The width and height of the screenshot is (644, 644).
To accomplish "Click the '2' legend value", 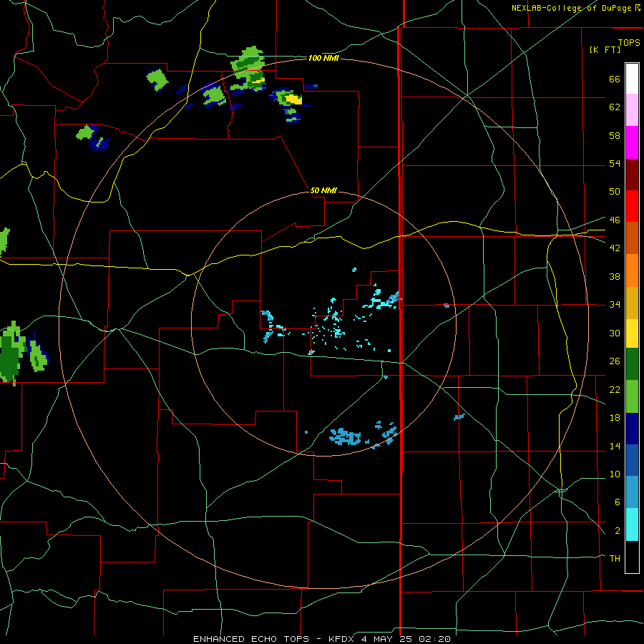I will click(617, 530).
